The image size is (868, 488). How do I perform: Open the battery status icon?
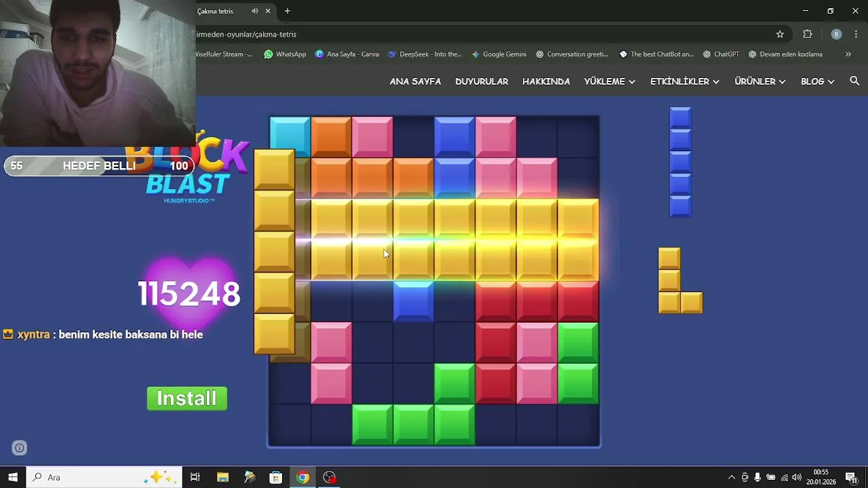tap(771, 477)
